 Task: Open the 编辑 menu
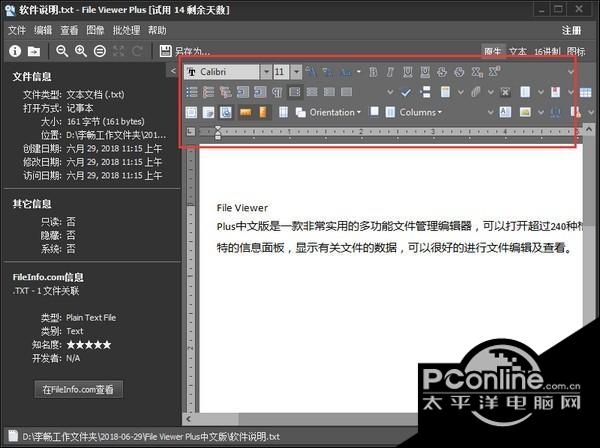click(x=43, y=30)
